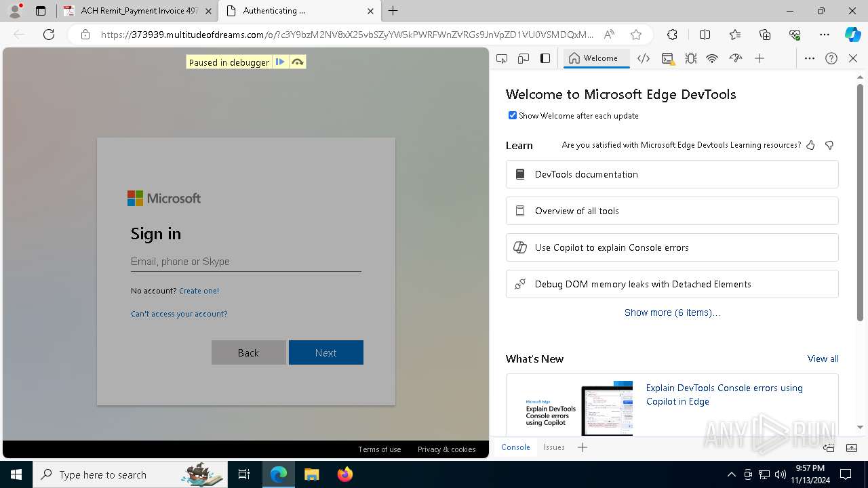Image resolution: width=868 pixels, height=488 pixels.
Task: Open Debug DOM memory leaks article
Action: [672, 284]
